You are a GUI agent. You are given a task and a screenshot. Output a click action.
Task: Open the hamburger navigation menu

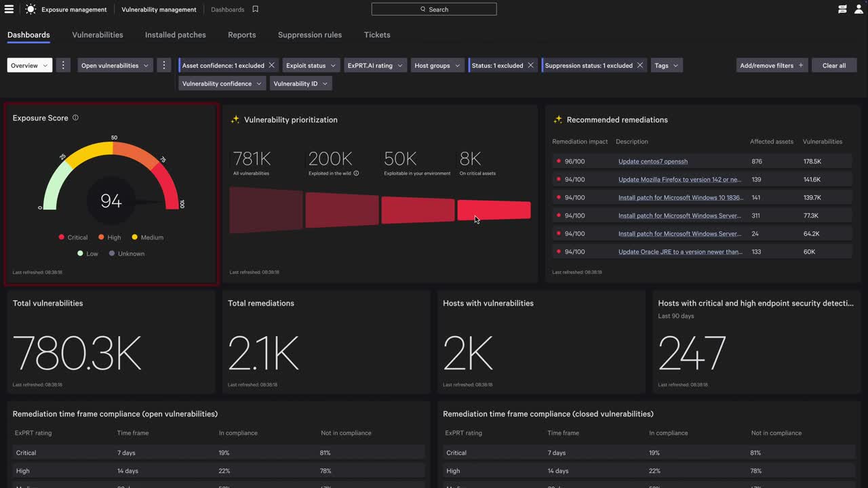[9, 9]
